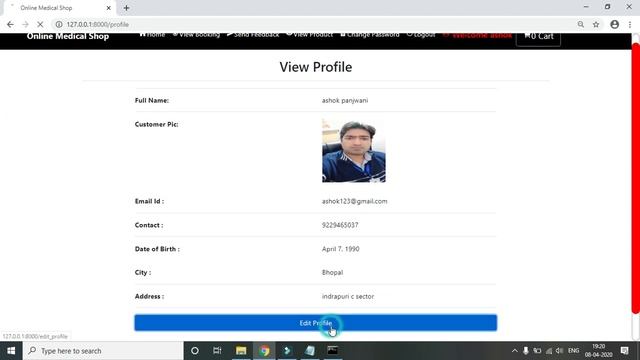640x360 pixels.
Task: Click the Online Medical Shop brand link
Action: tap(68, 36)
